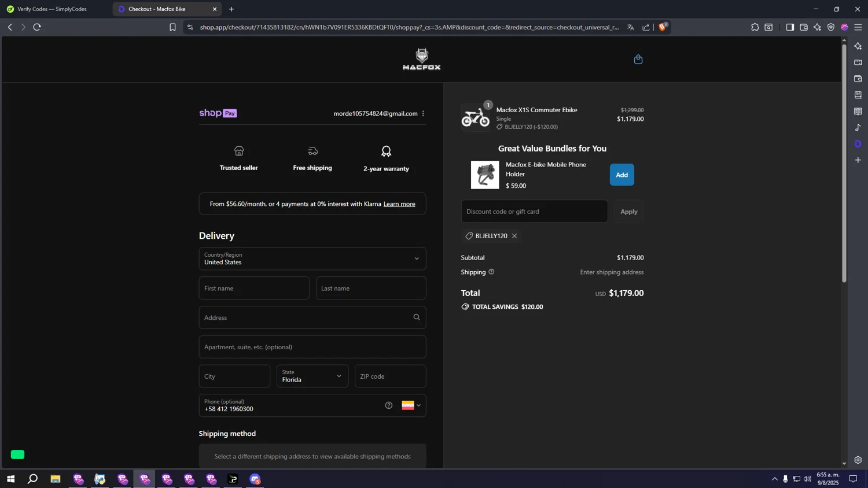Add a new item to the sidebar
Image resolution: width=868 pixels, height=488 pixels.
[858, 160]
